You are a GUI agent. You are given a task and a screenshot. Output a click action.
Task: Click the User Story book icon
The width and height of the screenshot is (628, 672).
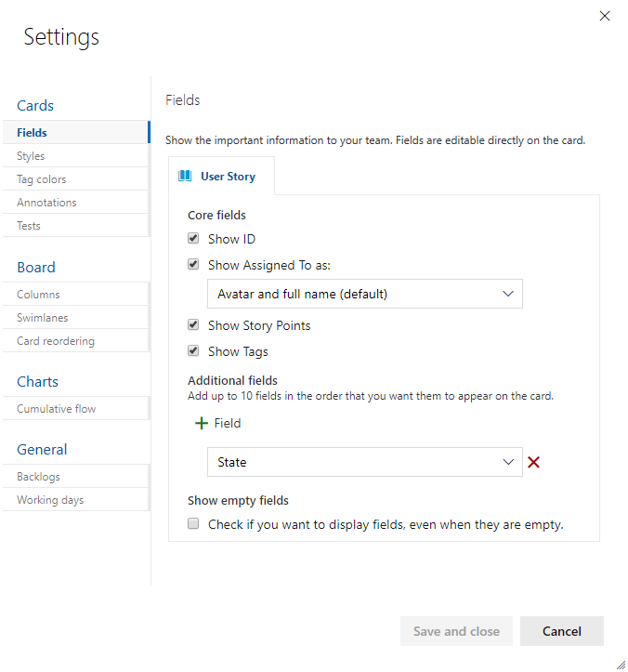[185, 176]
